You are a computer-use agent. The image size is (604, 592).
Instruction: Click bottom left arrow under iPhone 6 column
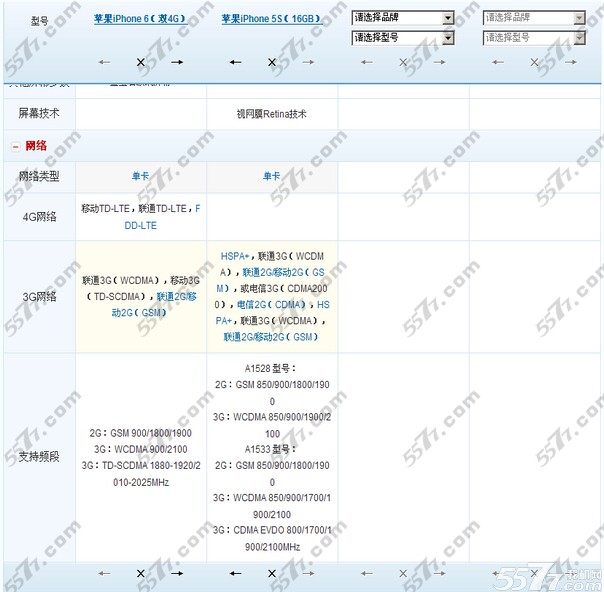coord(104,574)
